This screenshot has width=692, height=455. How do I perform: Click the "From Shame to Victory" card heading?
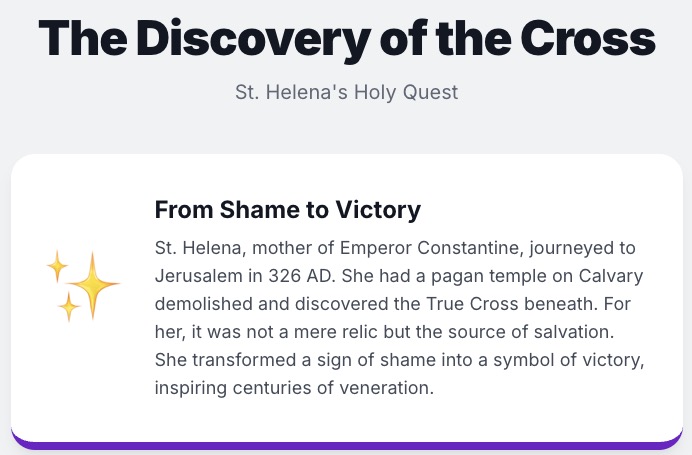point(288,211)
